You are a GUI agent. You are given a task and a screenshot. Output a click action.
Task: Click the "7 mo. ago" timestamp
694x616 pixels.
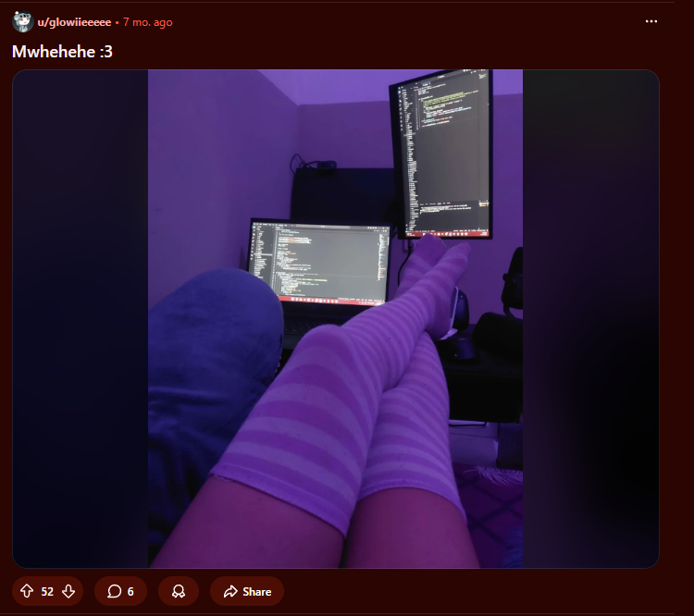[148, 22]
